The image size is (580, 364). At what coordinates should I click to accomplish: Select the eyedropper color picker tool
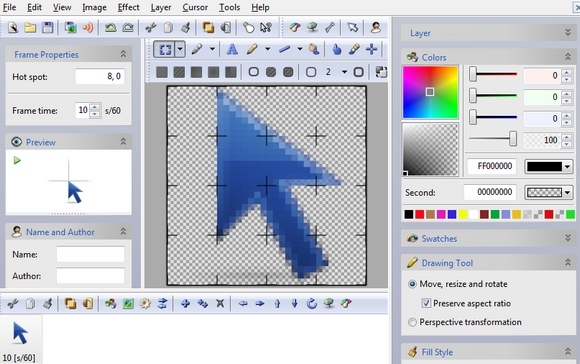[354, 49]
